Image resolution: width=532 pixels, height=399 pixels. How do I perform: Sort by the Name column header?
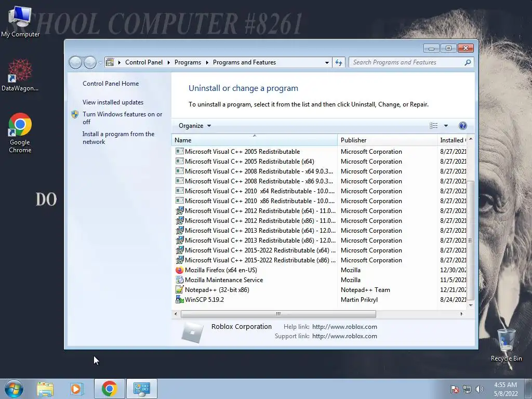point(255,140)
